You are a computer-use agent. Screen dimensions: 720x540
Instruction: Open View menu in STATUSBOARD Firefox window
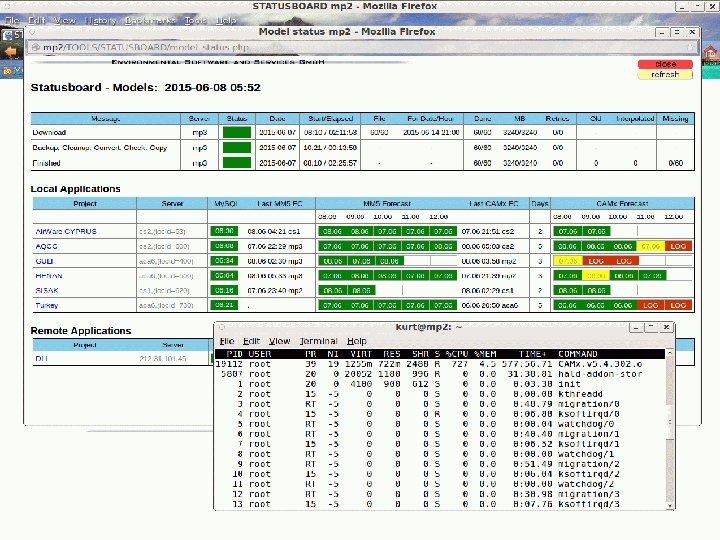click(x=64, y=20)
